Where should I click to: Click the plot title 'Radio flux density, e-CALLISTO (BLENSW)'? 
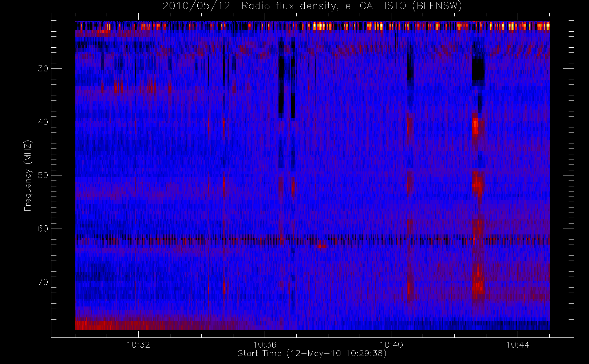[352, 6]
